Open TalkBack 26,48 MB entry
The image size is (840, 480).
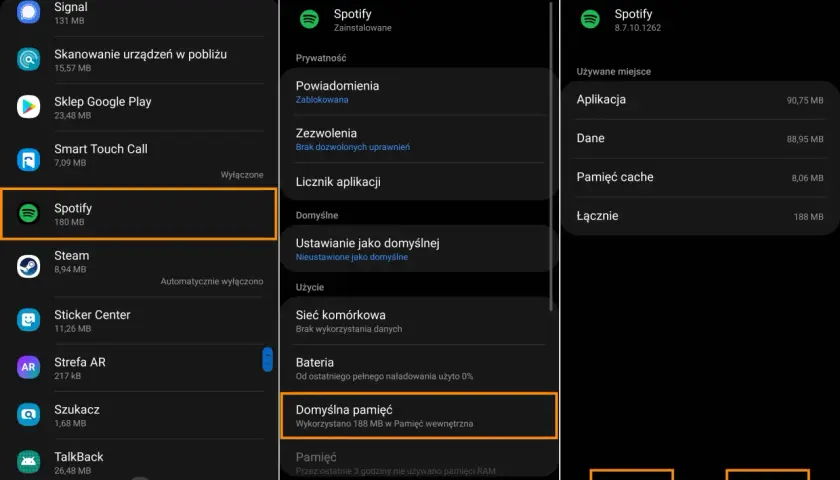pos(139,461)
